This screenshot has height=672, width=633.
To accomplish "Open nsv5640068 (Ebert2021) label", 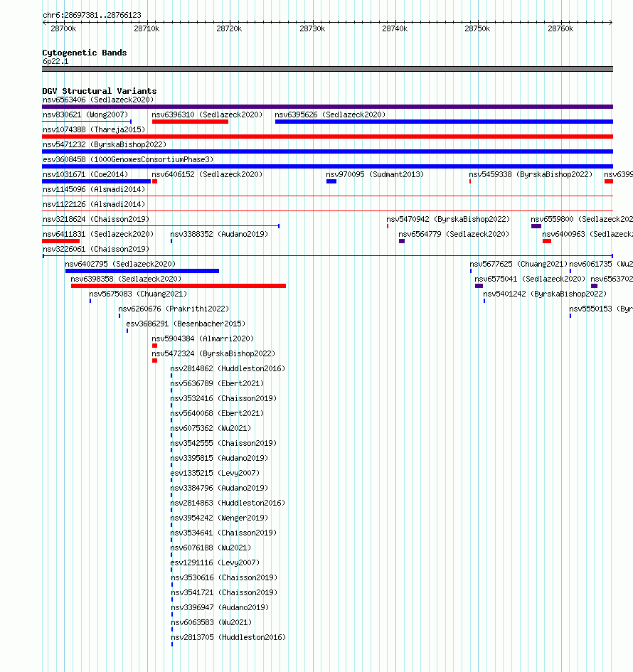I will tap(217, 414).
